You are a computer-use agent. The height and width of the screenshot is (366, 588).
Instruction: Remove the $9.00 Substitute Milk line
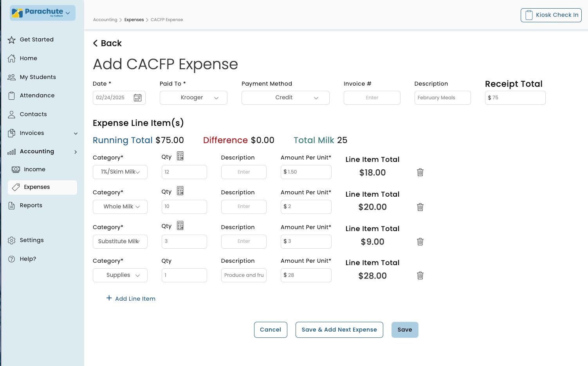tap(420, 242)
